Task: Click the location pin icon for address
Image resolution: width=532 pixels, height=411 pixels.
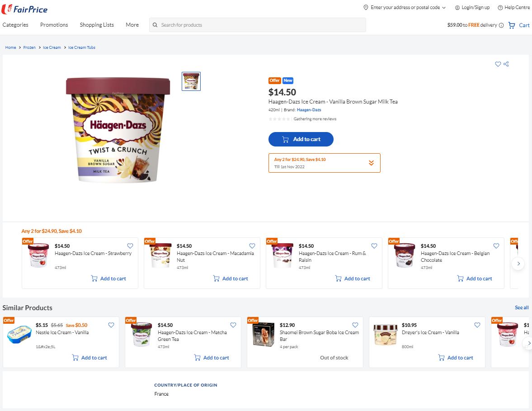Action: pos(366,8)
